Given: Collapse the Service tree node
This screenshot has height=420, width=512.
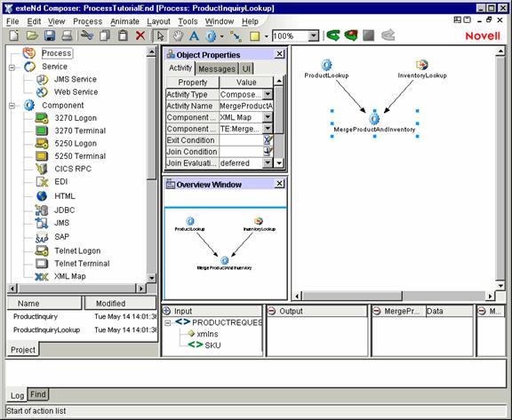Looking at the screenshot, I should [12, 67].
